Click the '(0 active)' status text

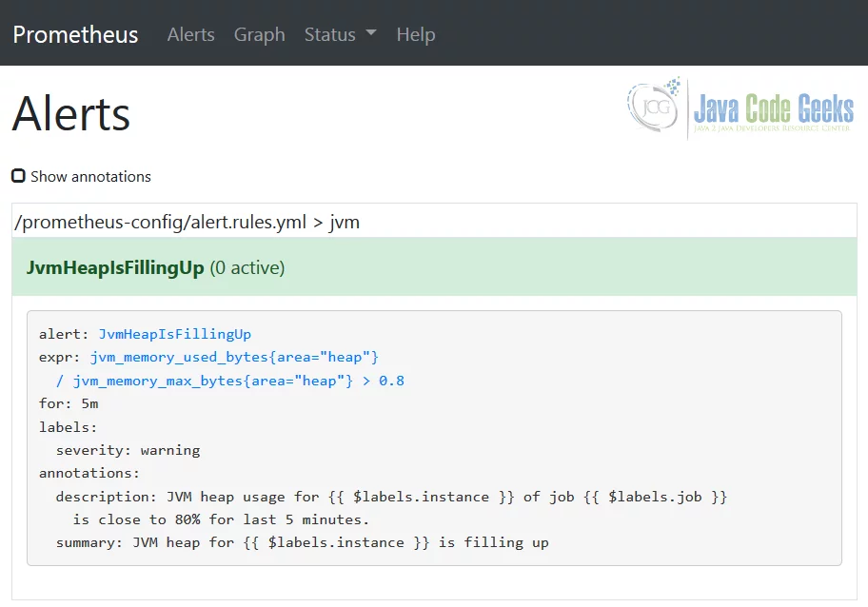[x=247, y=267]
